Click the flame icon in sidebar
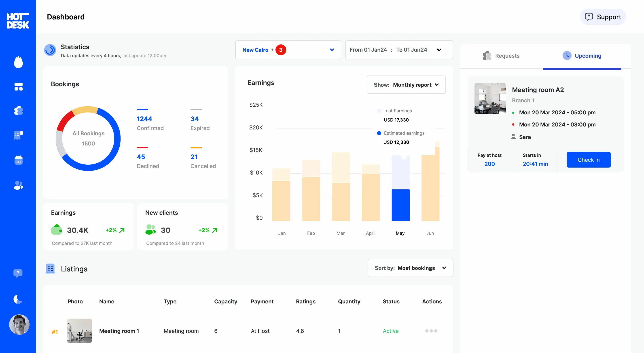This screenshot has height=353, width=644. 18,62
